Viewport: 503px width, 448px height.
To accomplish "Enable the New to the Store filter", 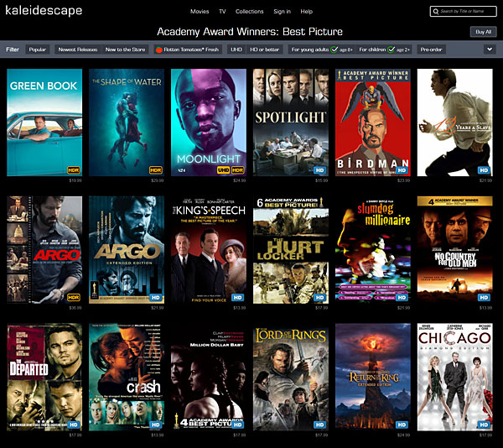I will [x=125, y=49].
